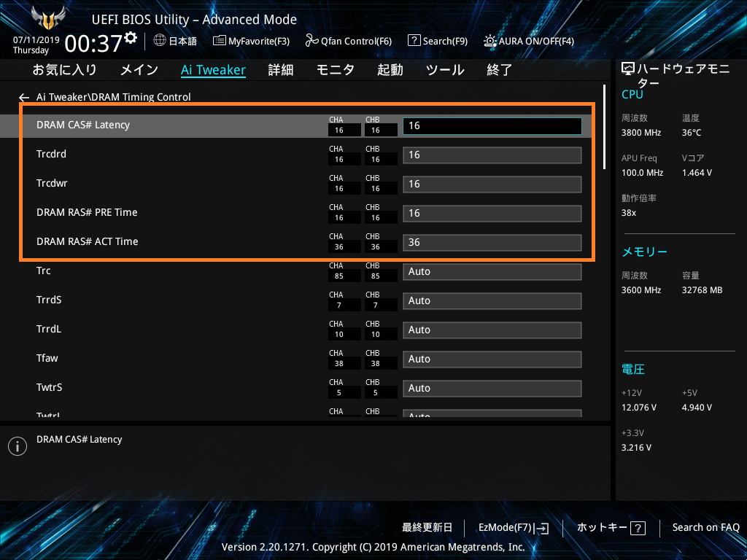Click the CPU frequency value 3800 MHz
Image resolution: width=747 pixels, height=560 pixels.
pos(641,133)
